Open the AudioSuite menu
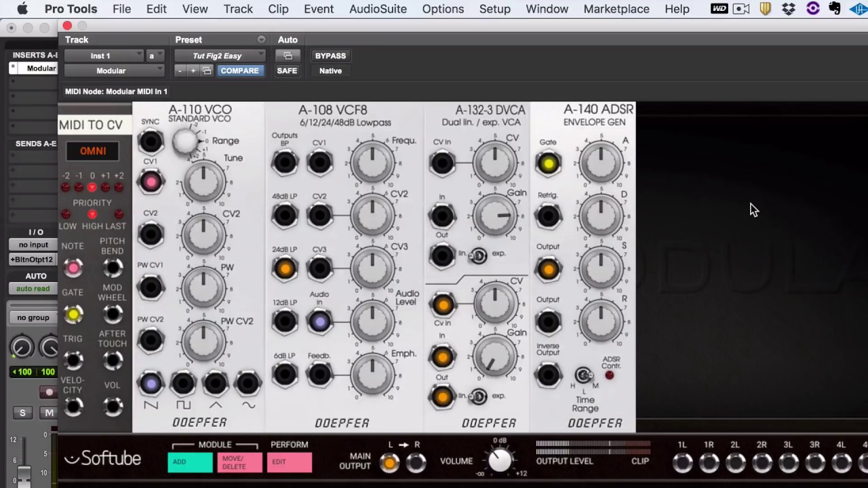Screen dimensions: 868x488 point(378,9)
